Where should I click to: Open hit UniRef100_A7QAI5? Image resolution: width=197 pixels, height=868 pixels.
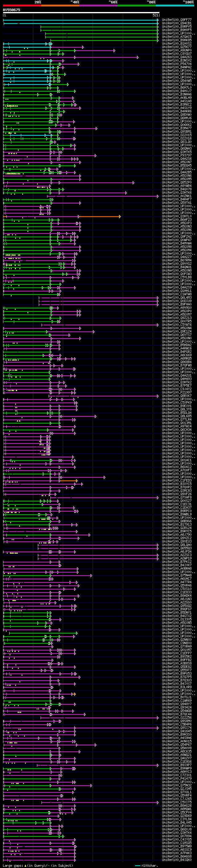pyautogui.click(x=177, y=37)
